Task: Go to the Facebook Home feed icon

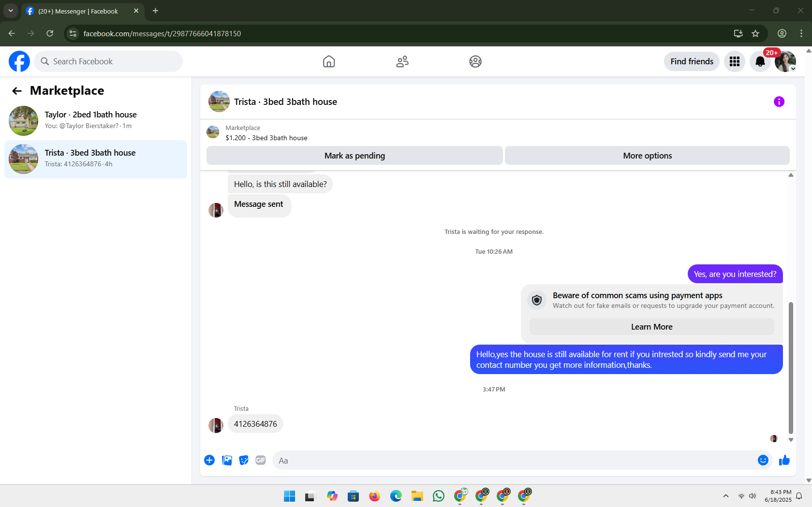Action: (329, 61)
